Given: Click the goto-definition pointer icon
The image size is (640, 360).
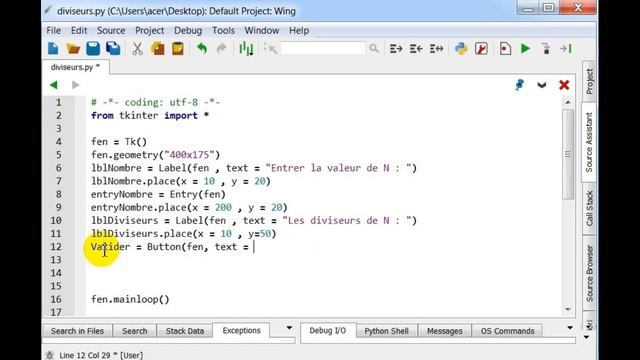Looking at the screenshot, I should click(270, 49).
